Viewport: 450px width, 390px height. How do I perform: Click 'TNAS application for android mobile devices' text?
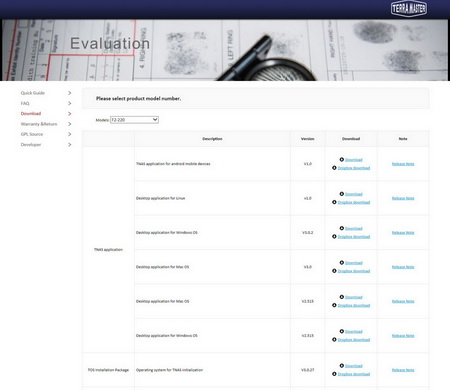pos(173,164)
